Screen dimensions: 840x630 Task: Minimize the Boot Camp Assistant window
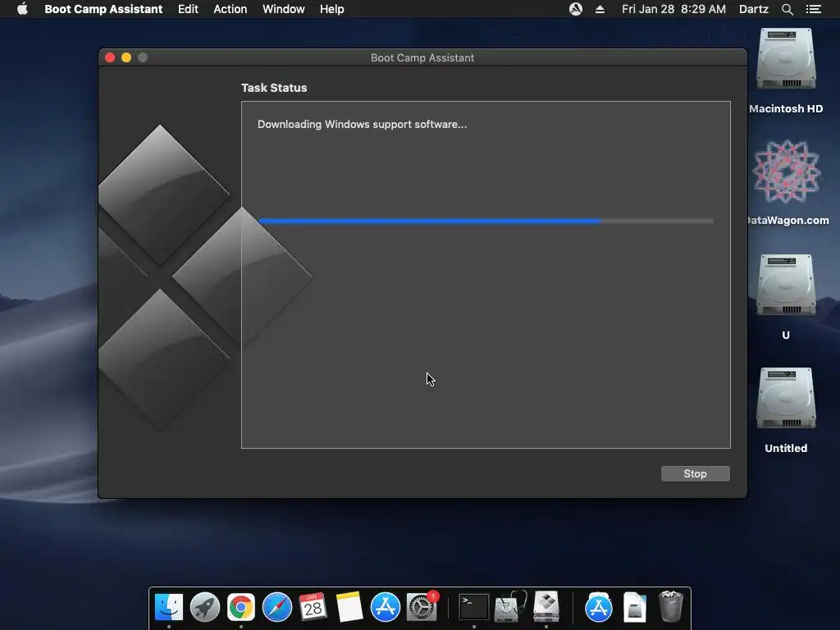click(126, 57)
